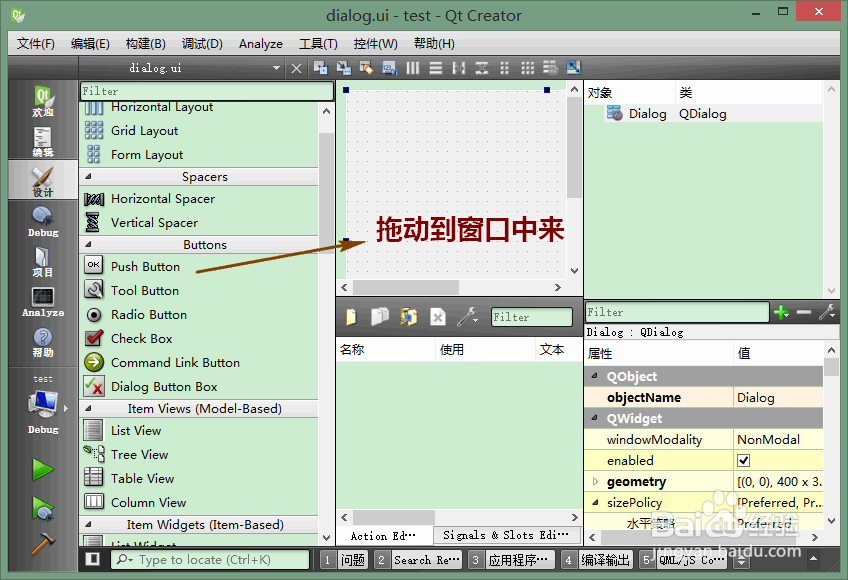Close the dialog.ui document
Image resolution: width=848 pixels, height=580 pixels.
click(x=296, y=68)
